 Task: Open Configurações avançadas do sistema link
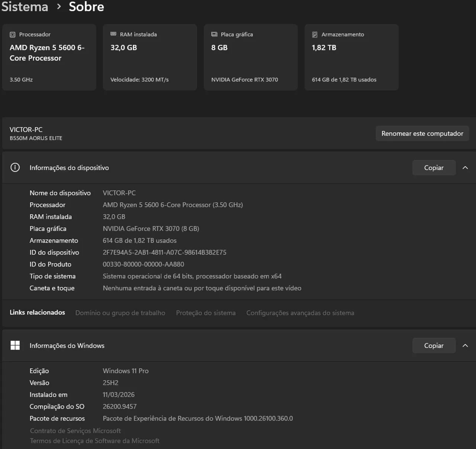pos(300,313)
